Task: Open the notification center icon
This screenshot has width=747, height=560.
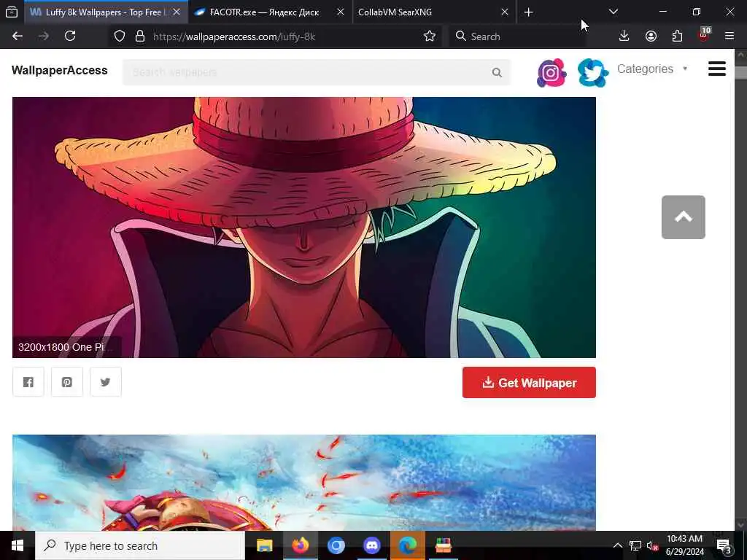Action: (x=724, y=545)
